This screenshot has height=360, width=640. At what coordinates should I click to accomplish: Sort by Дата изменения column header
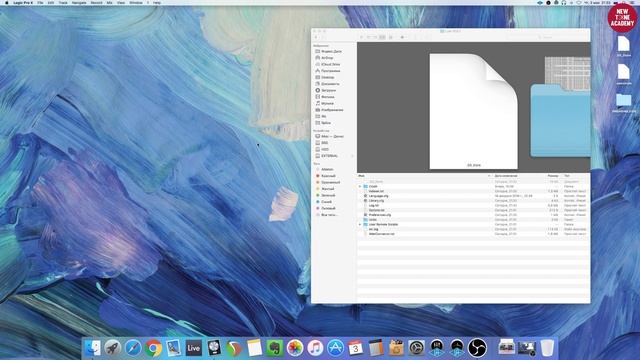[x=518, y=176]
